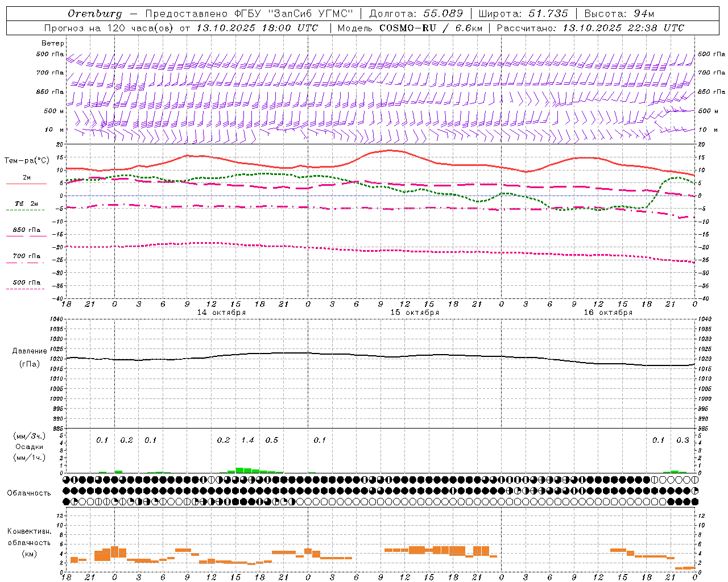Click the Orenburg station title
The height and width of the screenshot is (582, 728).
pos(94,14)
